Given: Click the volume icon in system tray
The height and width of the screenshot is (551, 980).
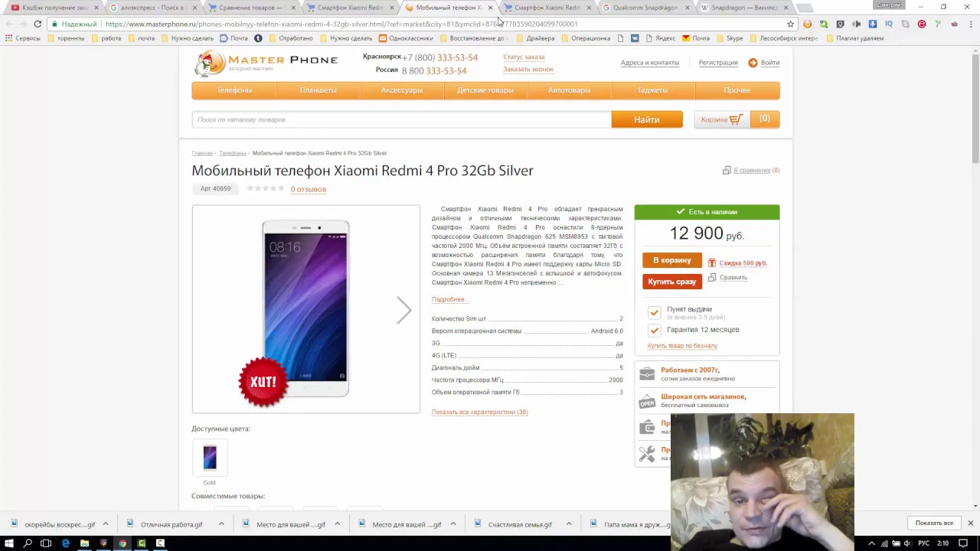Looking at the screenshot, I should point(906,543).
